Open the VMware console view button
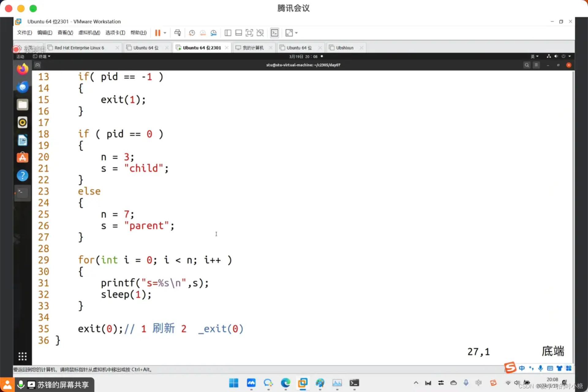Image resolution: width=588 pixels, height=392 pixels. tap(275, 33)
